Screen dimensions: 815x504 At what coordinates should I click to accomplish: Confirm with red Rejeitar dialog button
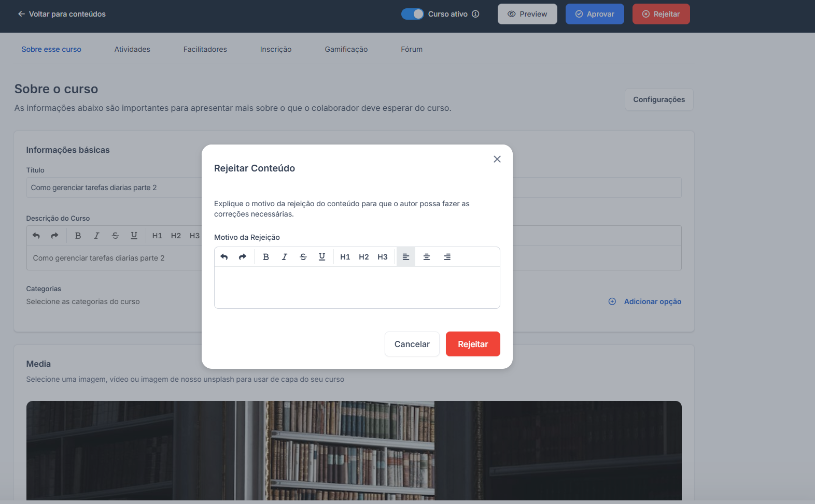pyautogui.click(x=473, y=344)
